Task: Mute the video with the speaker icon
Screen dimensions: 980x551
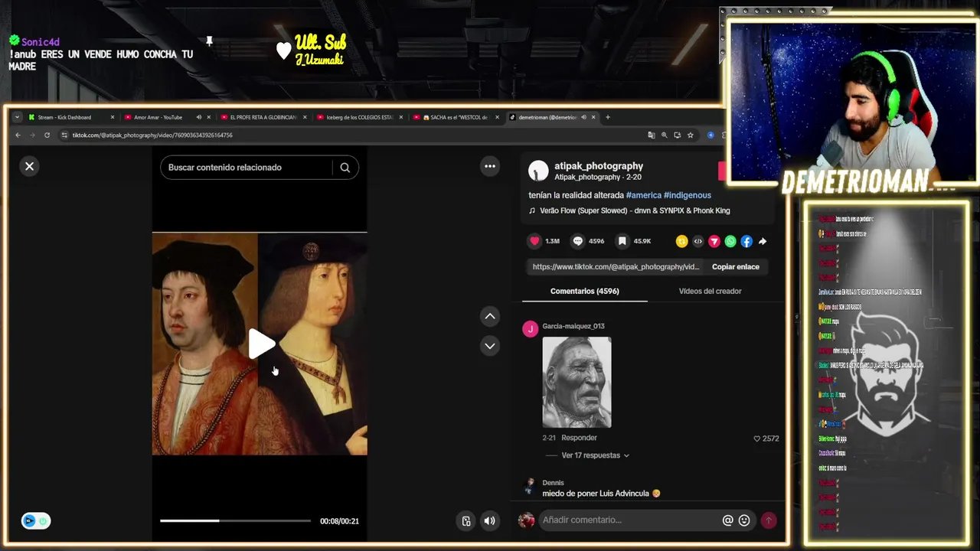Action: (x=489, y=521)
